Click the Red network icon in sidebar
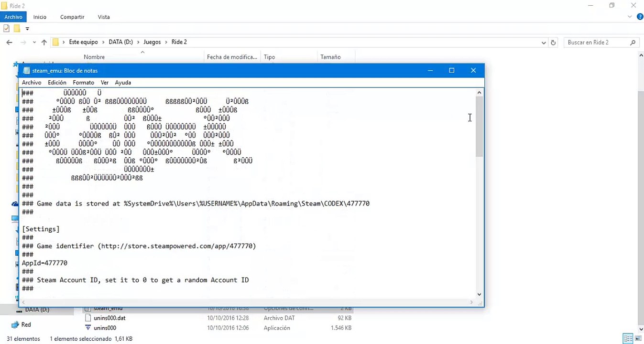This screenshot has width=644, height=344. click(15, 325)
